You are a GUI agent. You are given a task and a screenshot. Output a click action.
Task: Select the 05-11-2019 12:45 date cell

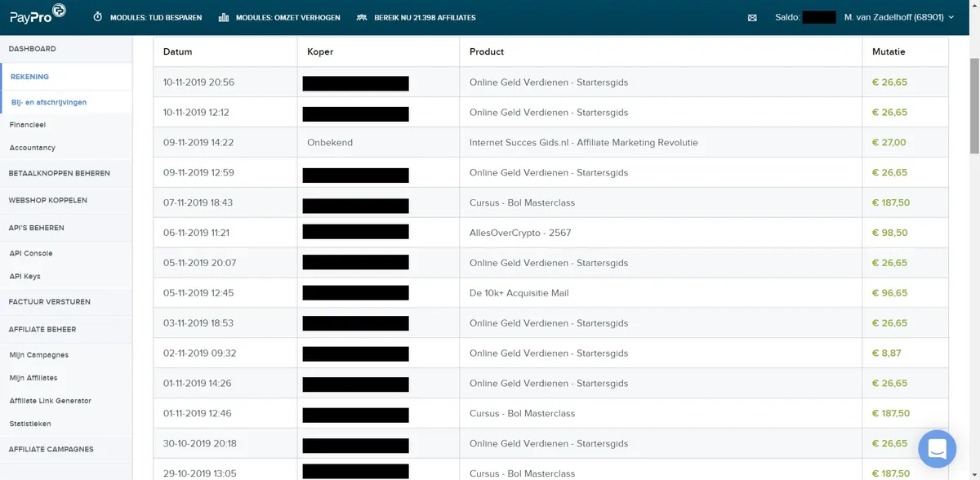pyautogui.click(x=198, y=293)
